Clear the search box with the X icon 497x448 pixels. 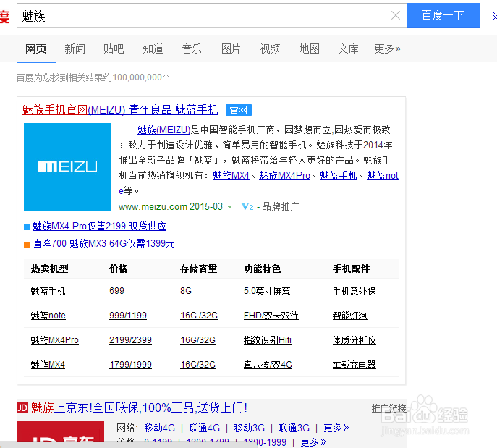[395, 15]
